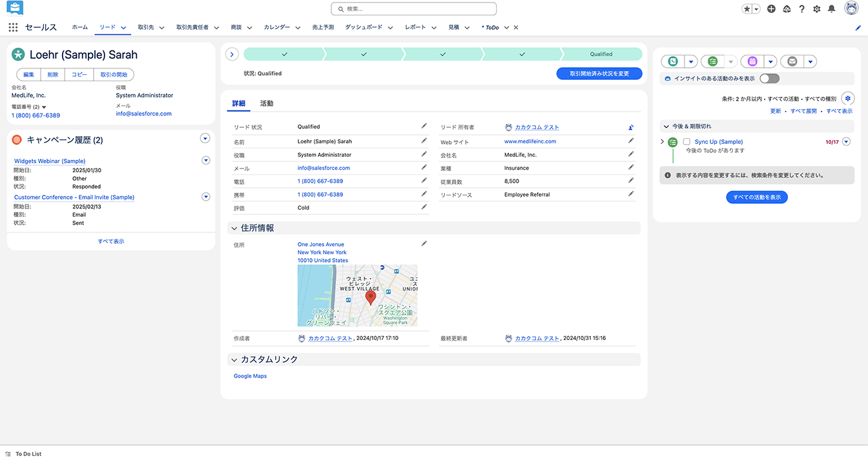Open the global create plus icon
Screen dimensions: 868x462
(771, 9)
